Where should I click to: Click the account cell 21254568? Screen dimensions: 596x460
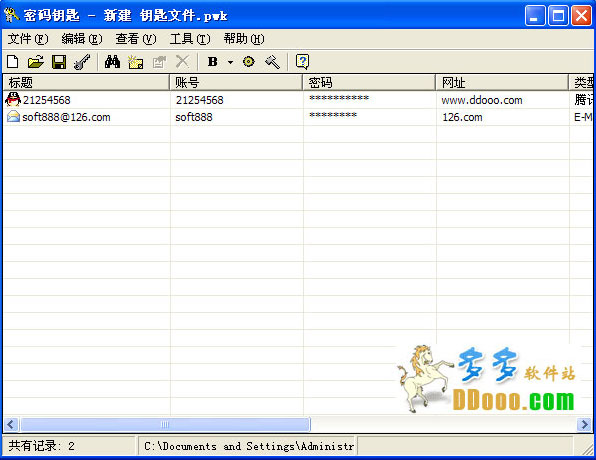click(199, 100)
